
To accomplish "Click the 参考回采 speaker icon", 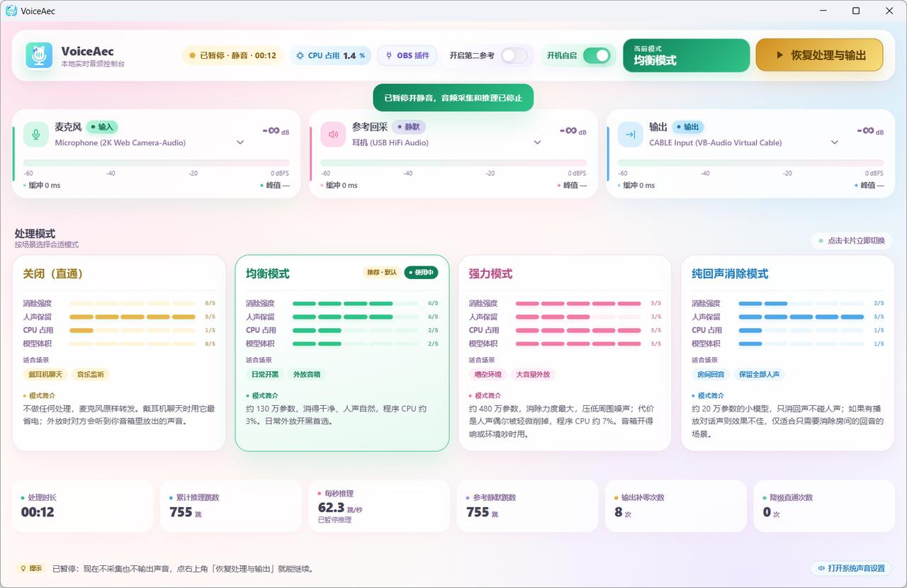I will coord(333,135).
